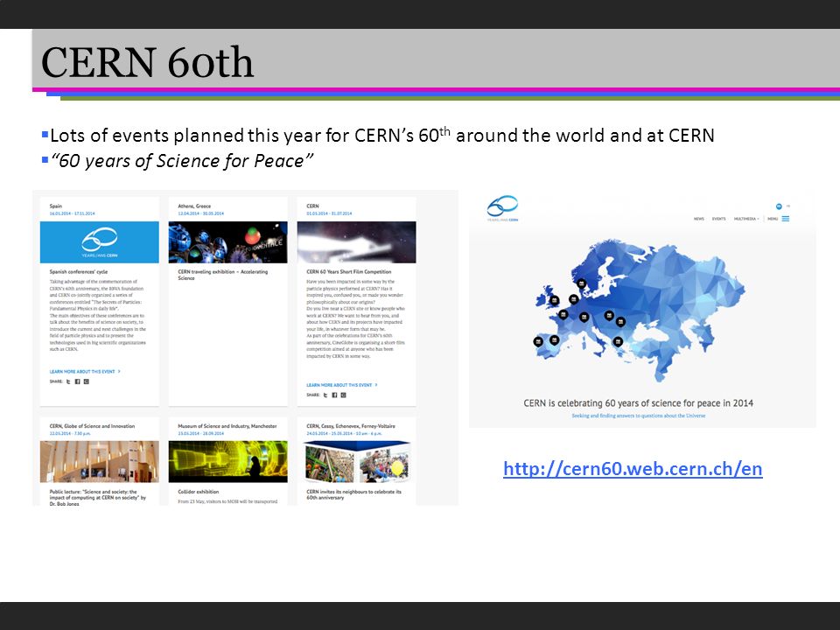
Task: Open the yellow Collider exhibition thumbnail
Action: click(x=227, y=462)
